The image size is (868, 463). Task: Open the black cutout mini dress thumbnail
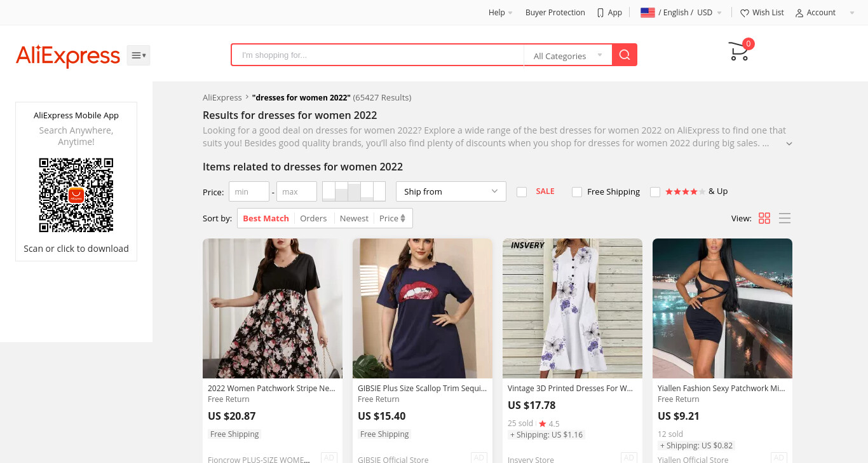click(722, 308)
